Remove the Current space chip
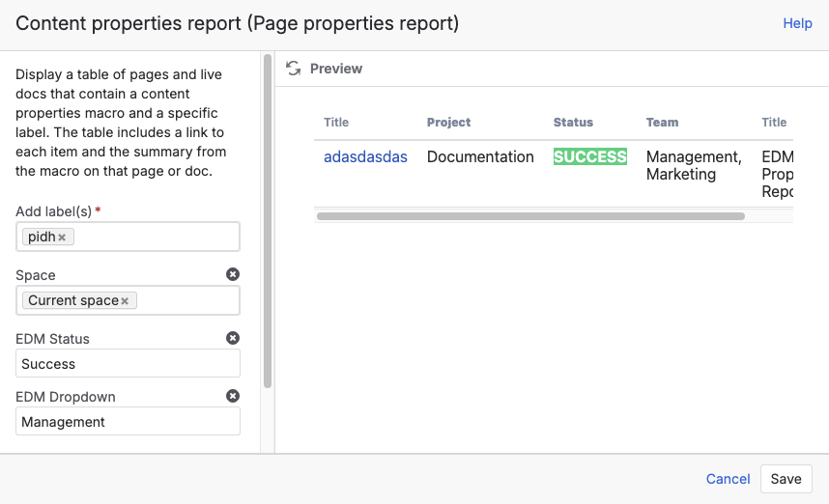 [125, 300]
